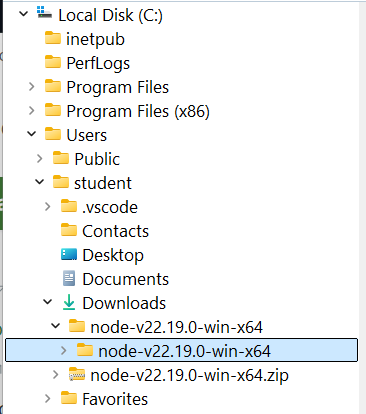Expand the node-v22.19.0-win-x64.zip archive
The image size is (366, 414).
tap(56, 375)
